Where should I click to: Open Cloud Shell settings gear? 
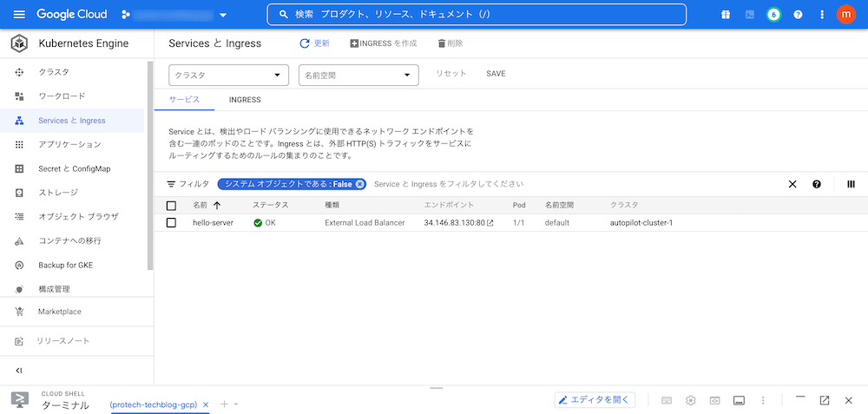point(691,400)
